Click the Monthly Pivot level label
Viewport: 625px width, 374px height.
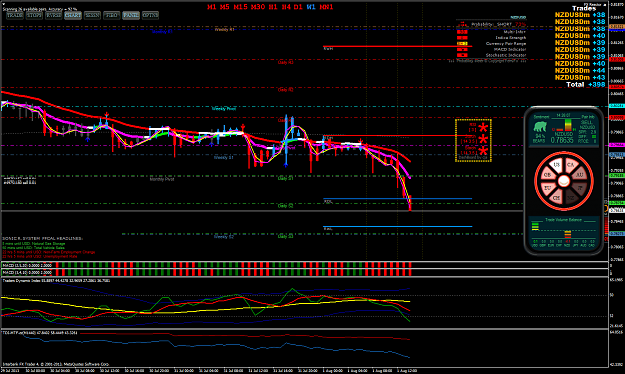coord(162,179)
